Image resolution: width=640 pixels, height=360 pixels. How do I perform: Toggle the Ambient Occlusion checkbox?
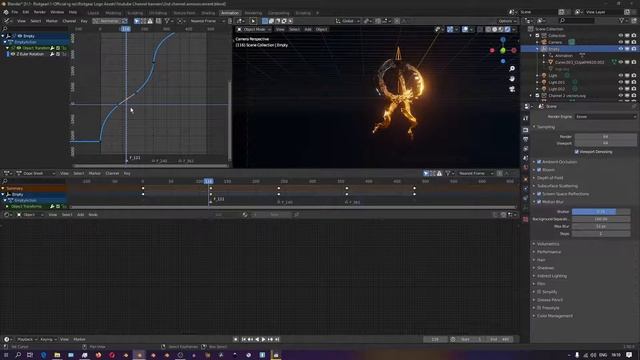(539, 162)
